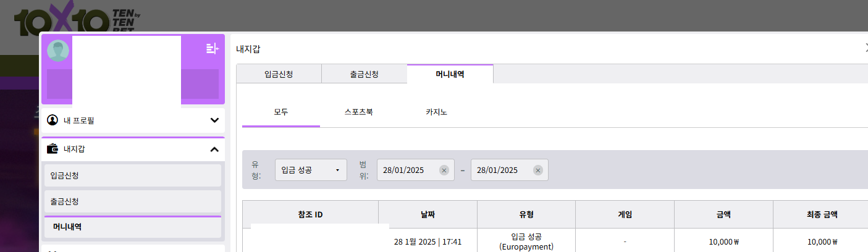The height and width of the screenshot is (252, 868).
Task: Clear the end date with its X icon
Action: 537,170
